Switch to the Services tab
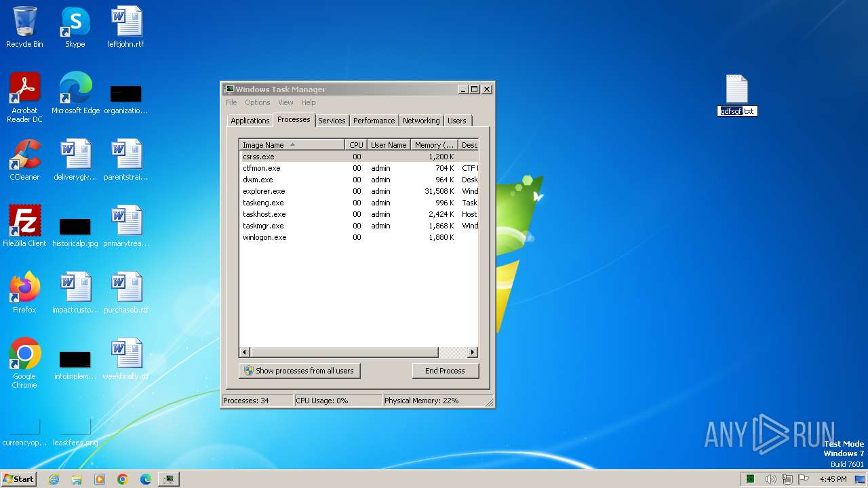The image size is (868, 488). tap(332, 121)
